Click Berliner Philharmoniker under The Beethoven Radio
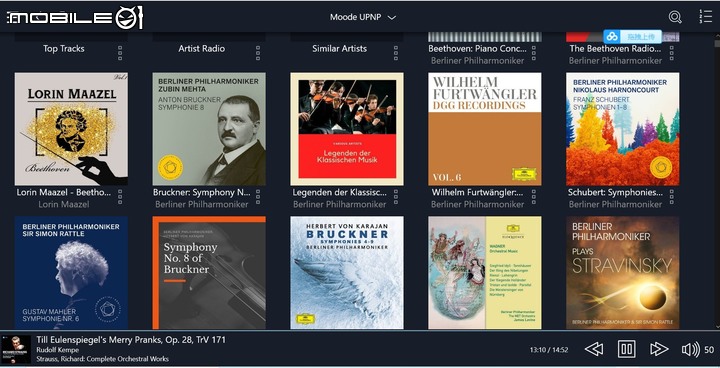 [x=615, y=61]
